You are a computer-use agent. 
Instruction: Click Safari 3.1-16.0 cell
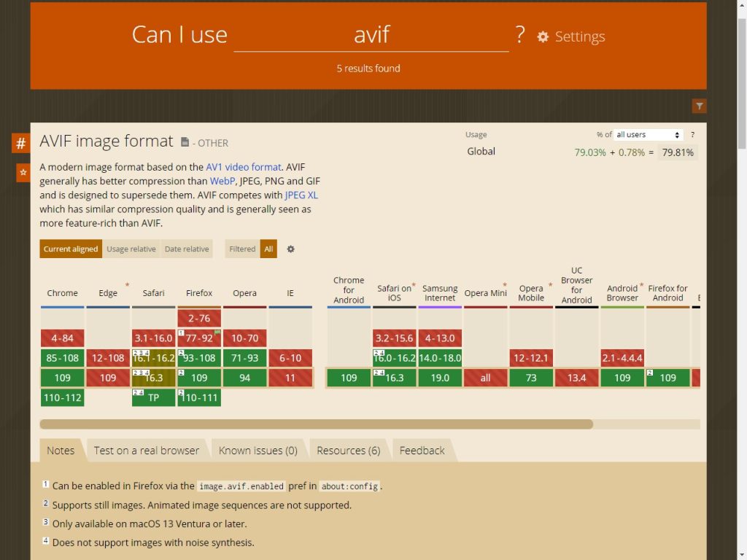click(153, 338)
